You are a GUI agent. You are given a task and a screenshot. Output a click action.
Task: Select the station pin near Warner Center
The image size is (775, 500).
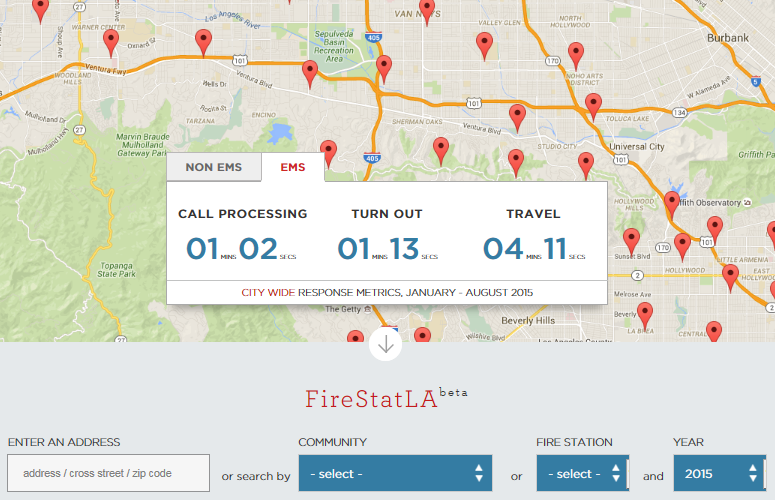(x=111, y=43)
